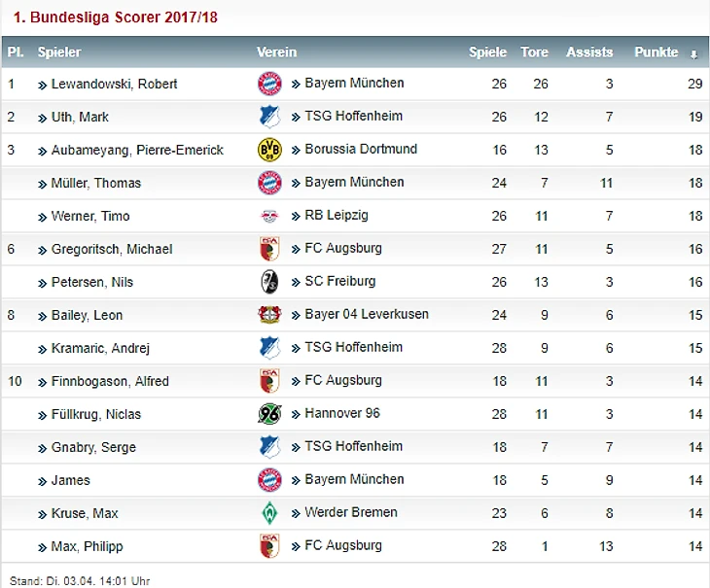Viewport: 710px width, 588px height.
Task: Open the Max, Philipp player link
Action: 87,546
